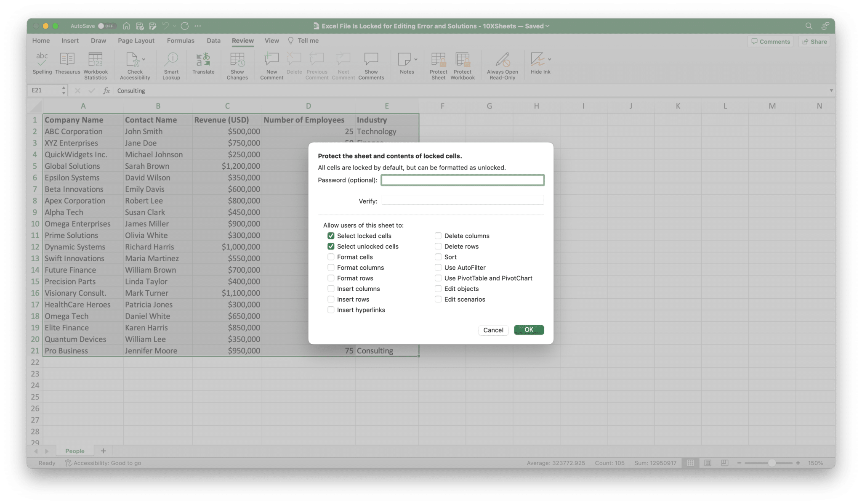Image resolution: width=862 pixels, height=504 pixels.
Task: Expand the Check Accessibility dropdown arrow
Action: (144, 59)
